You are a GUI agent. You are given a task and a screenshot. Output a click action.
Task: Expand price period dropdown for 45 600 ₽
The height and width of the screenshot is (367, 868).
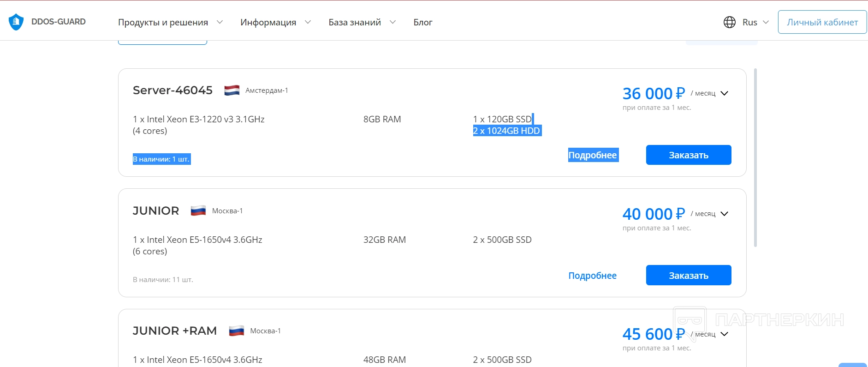(725, 334)
